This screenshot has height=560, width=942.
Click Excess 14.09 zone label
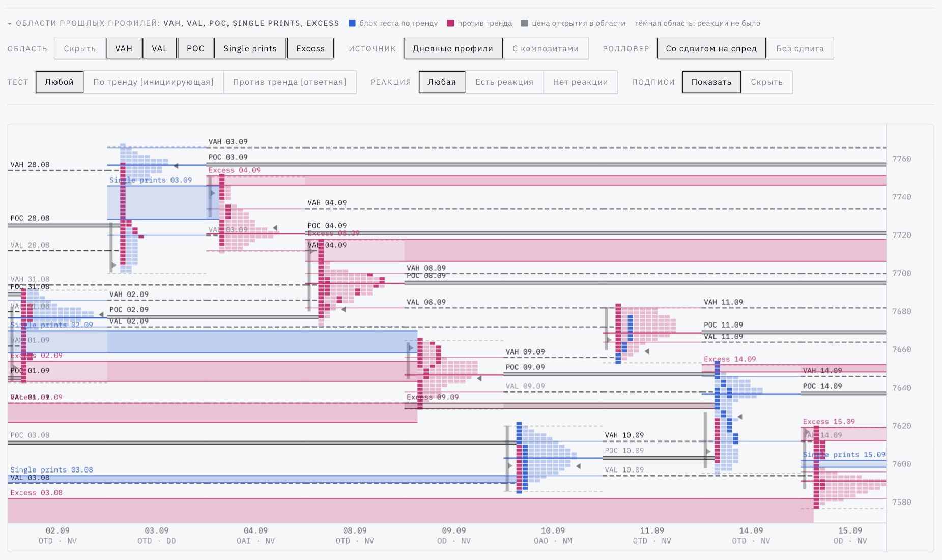[730, 359]
